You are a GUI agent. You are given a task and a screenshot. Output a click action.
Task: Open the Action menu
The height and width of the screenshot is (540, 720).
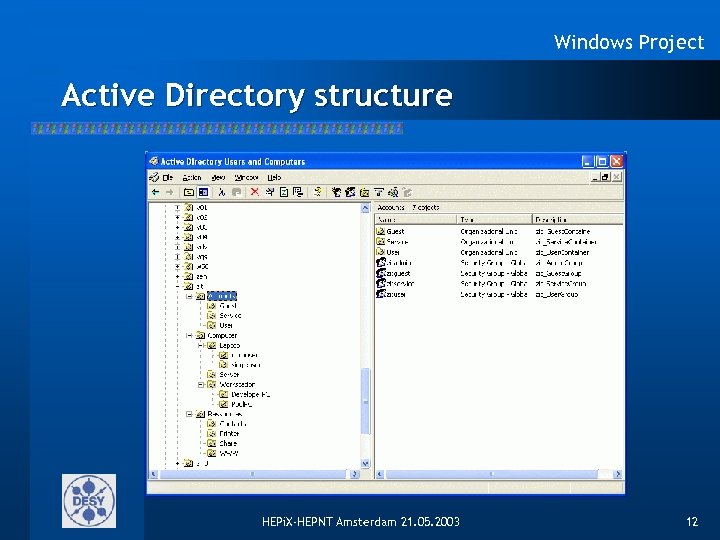(x=192, y=178)
